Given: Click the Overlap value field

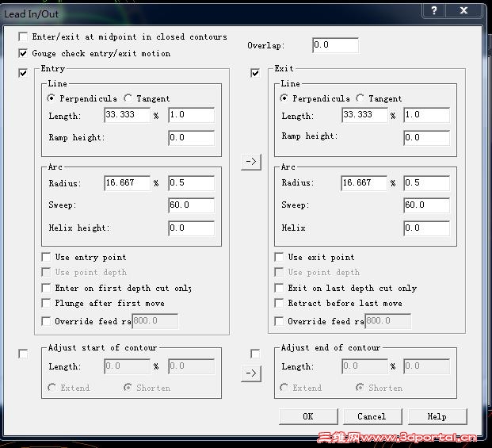Looking at the screenshot, I should click(335, 45).
